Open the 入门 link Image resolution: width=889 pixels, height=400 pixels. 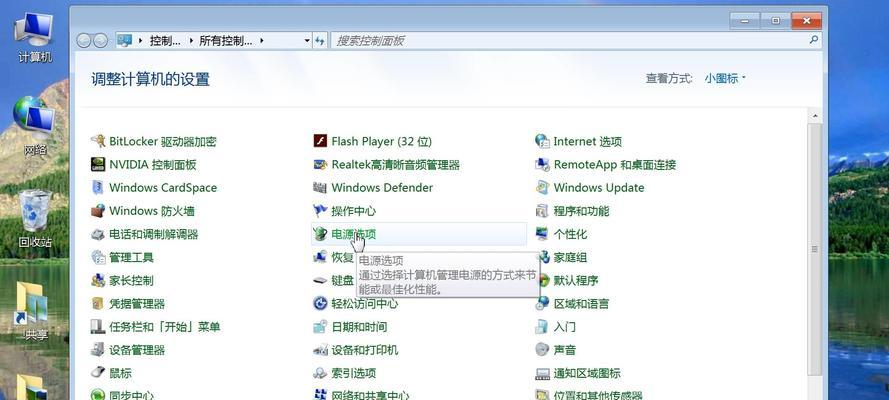tap(564, 327)
